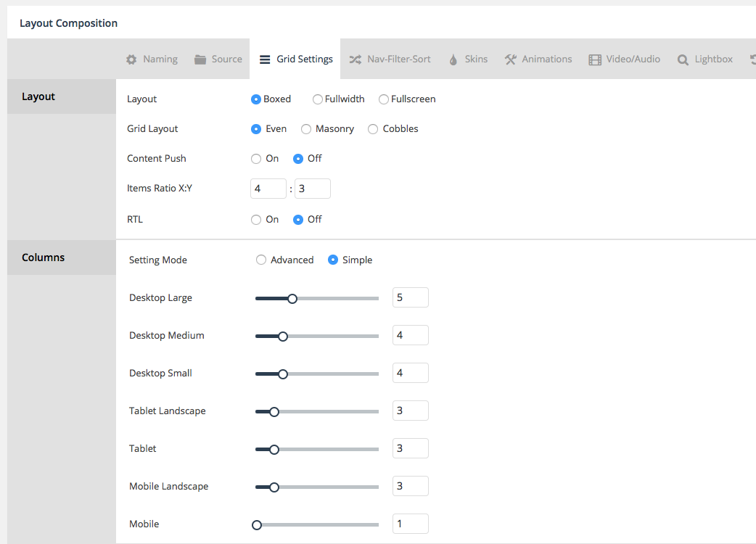This screenshot has width=756, height=544.
Task: Switch to the Video/Audio tab
Action: [x=625, y=59]
